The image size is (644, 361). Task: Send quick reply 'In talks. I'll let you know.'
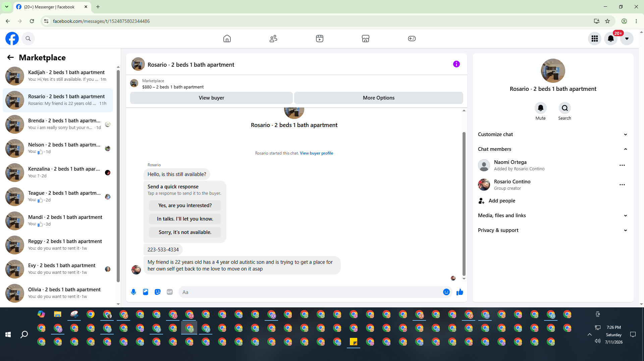pos(185,219)
